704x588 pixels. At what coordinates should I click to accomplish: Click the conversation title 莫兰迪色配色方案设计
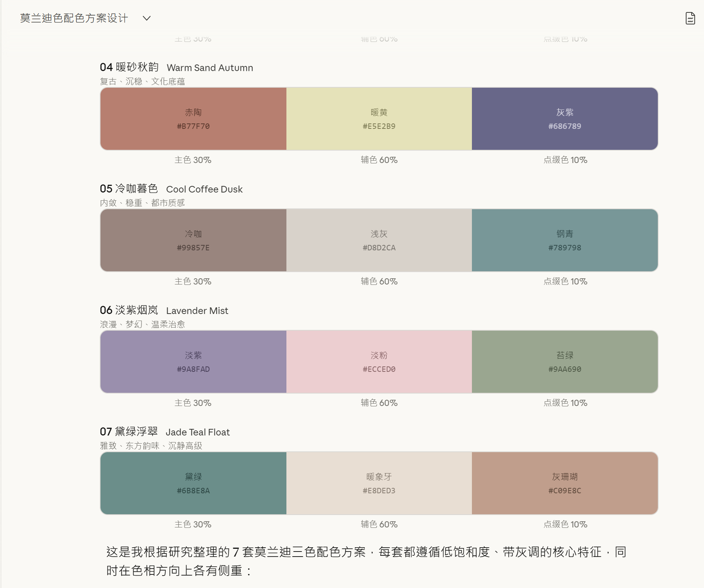pos(74,18)
